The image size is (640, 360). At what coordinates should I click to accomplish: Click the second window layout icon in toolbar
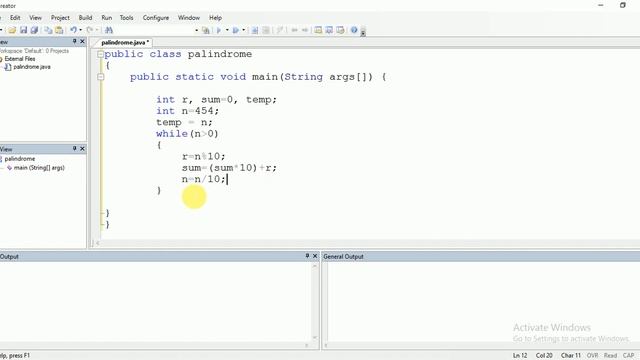pos(329,30)
